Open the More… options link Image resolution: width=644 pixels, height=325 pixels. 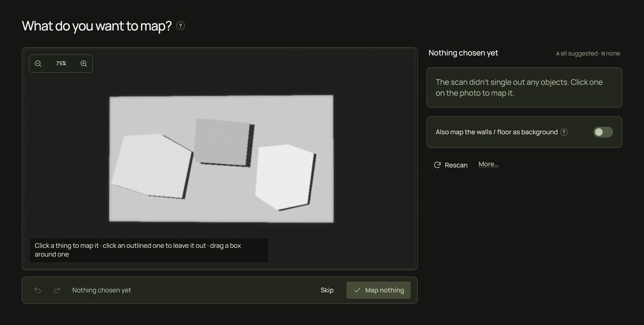488,164
